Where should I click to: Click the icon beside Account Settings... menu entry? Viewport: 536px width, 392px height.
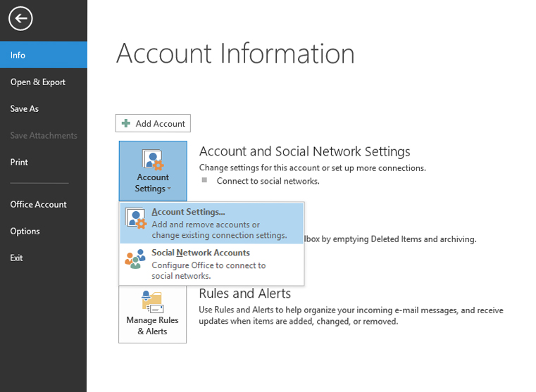point(136,218)
